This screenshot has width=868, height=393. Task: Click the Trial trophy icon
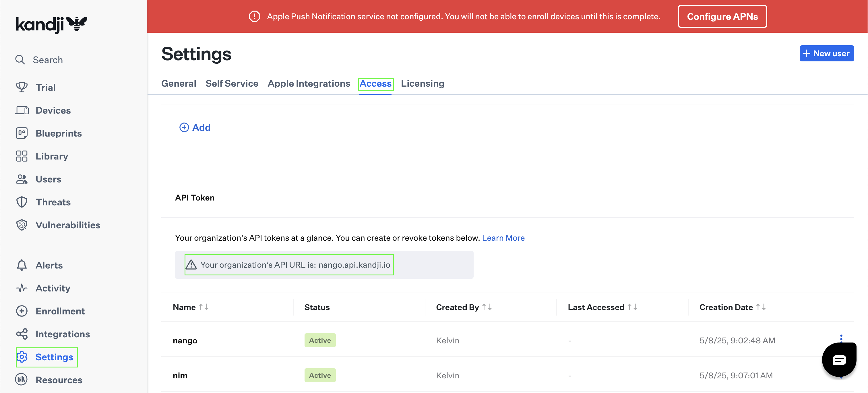(x=22, y=87)
